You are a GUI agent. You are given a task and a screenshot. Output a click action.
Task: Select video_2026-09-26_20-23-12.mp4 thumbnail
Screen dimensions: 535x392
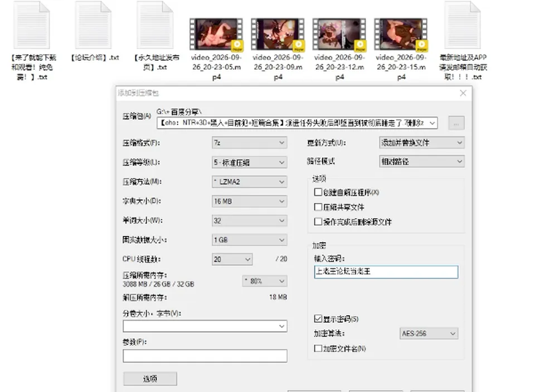[339, 35]
